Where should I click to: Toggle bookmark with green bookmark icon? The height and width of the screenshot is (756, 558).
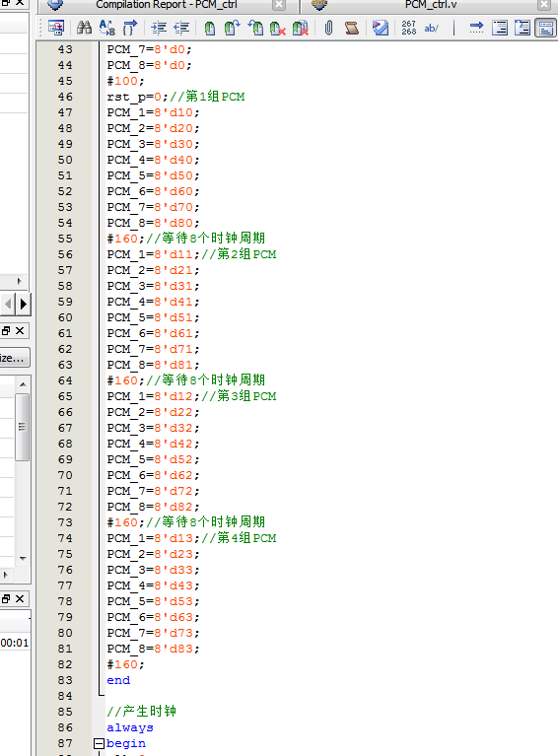210,28
